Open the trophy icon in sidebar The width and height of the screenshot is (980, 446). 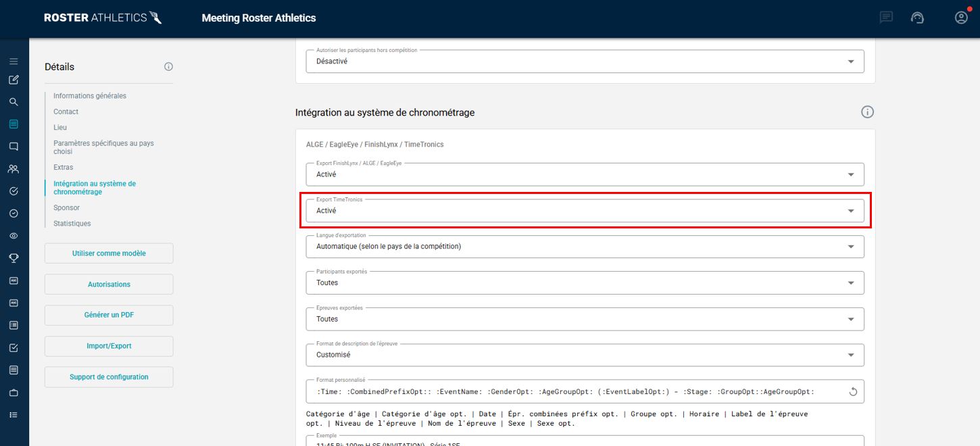(x=14, y=258)
